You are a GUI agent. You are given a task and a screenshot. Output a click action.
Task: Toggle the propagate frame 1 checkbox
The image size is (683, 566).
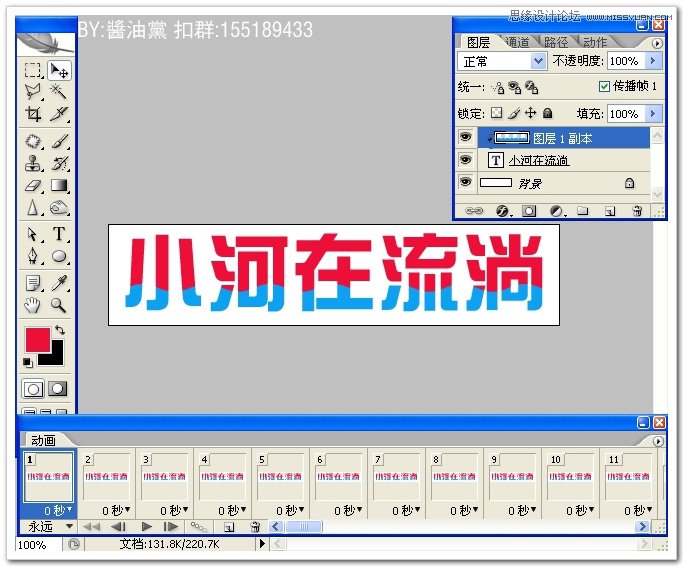604,86
